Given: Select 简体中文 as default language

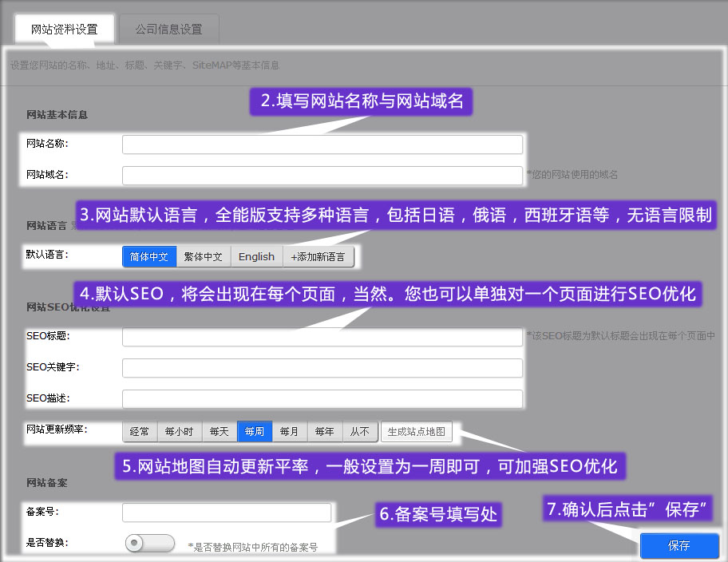Looking at the screenshot, I should point(149,256).
